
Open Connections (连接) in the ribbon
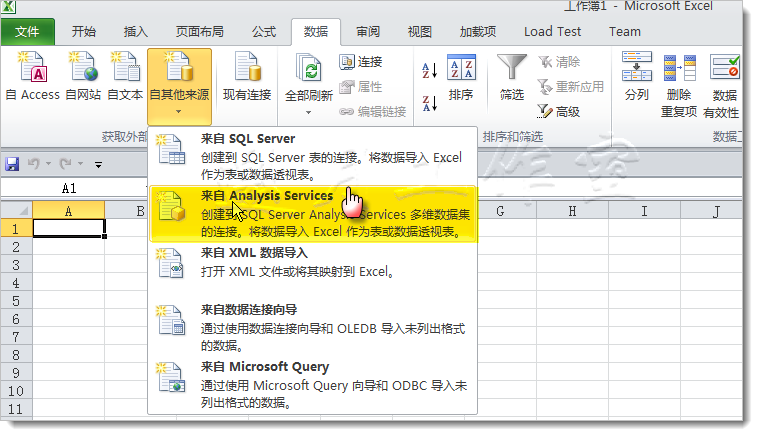(361, 62)
